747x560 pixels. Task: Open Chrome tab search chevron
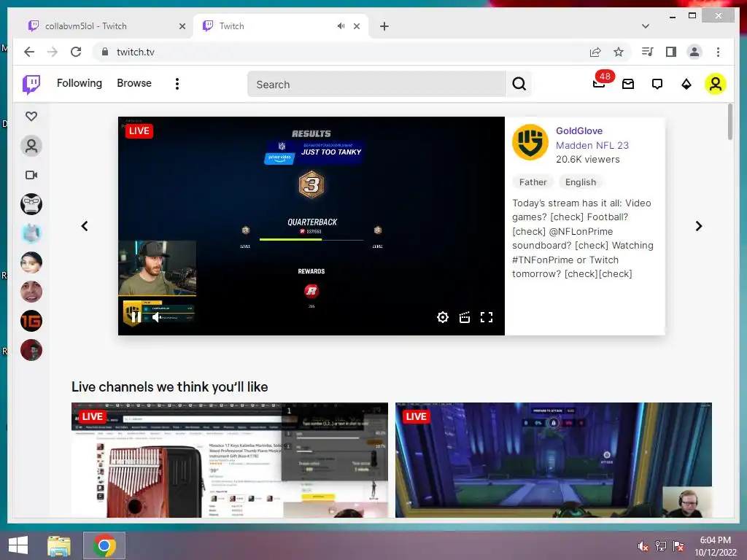coord(646,26)
